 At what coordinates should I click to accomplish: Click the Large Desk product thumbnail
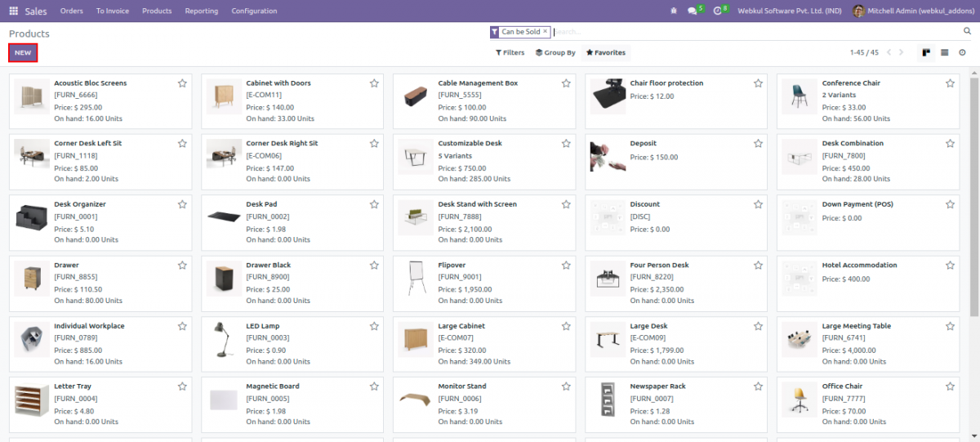[x=608, y=341]
